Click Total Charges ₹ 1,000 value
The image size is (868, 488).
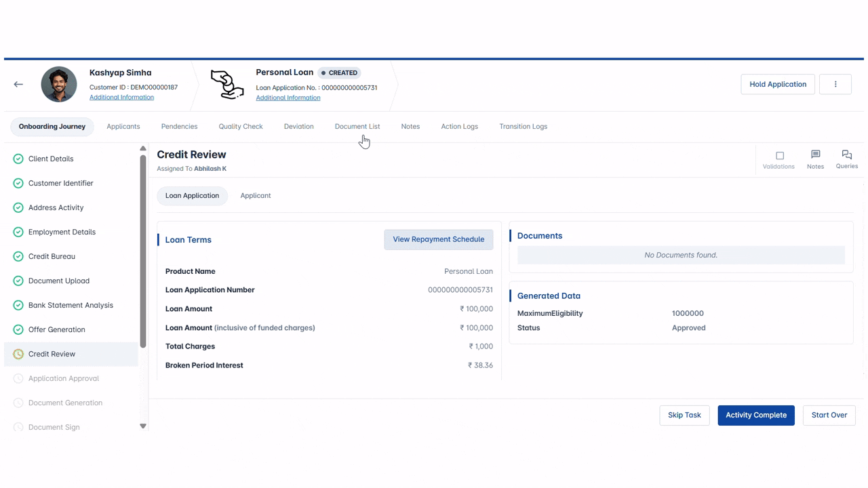click(481, 346)
